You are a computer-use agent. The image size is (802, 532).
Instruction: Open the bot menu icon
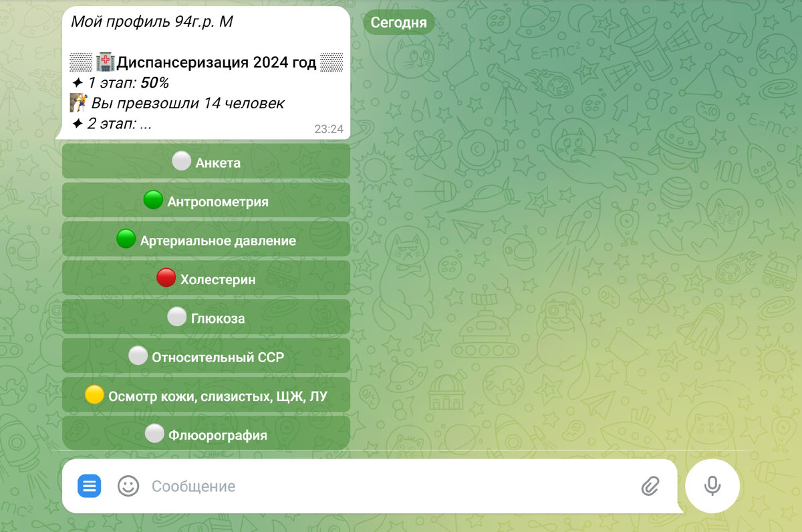coord(89,486)
